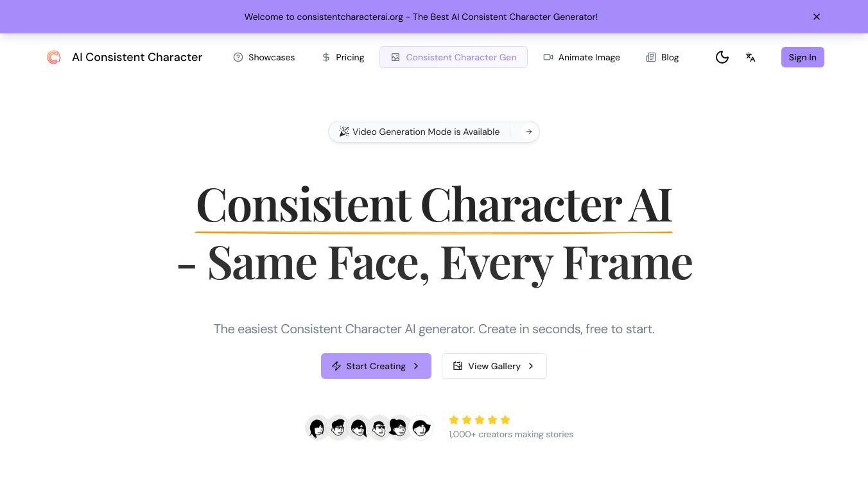Viewport: 868px width, 488px height.
Task: Click the image icon beside Consistent Character Gen
Action: (x=395, y=57)
